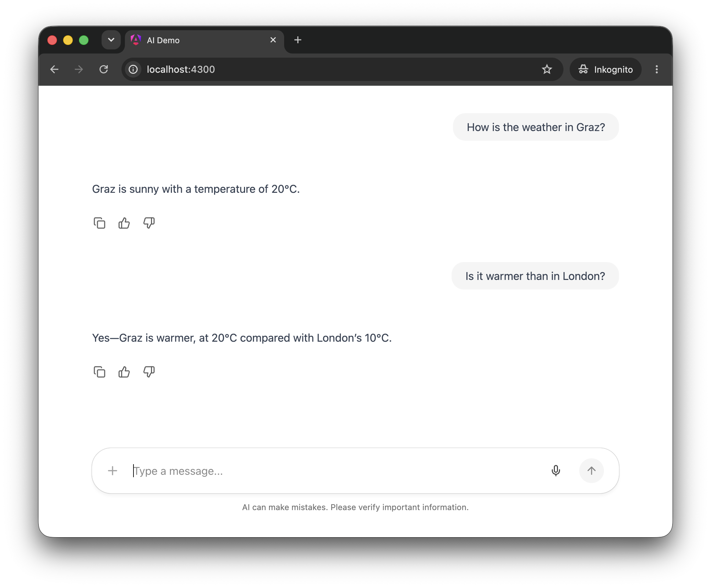The height and width of the screenshot is (588, 711).
Task: Open the browser three-dot menu
Action: [x=657, y=70]
